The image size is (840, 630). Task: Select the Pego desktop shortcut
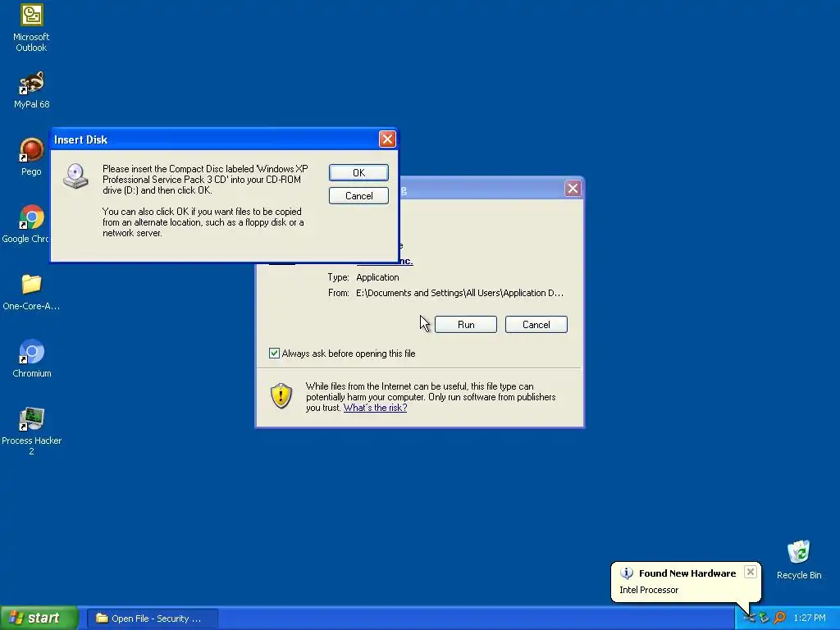31,157
